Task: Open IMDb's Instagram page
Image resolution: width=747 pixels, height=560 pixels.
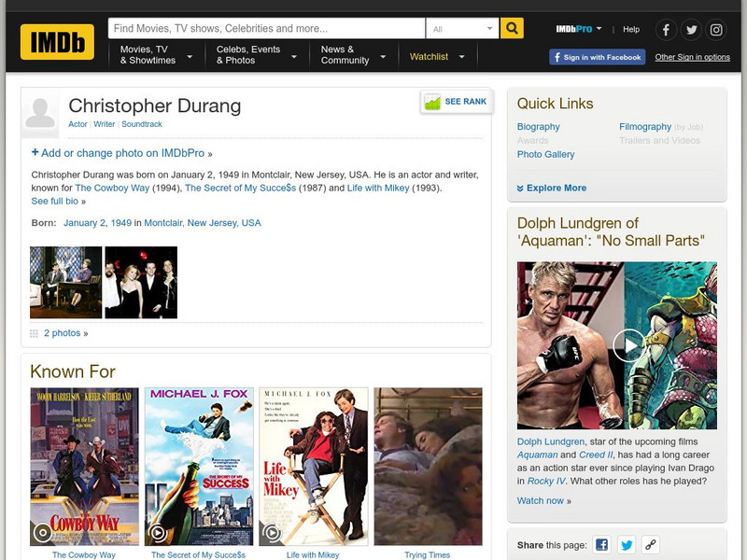Action: point(715,29)
